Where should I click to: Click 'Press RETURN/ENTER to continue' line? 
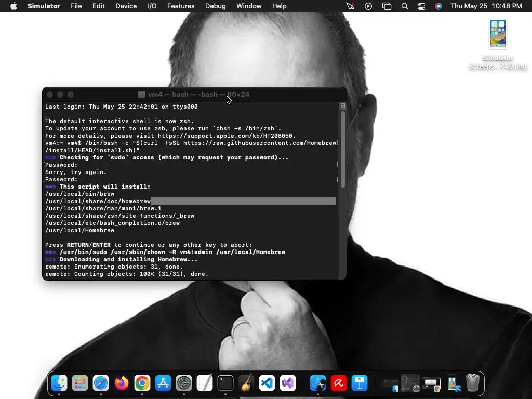pos(149,245)
